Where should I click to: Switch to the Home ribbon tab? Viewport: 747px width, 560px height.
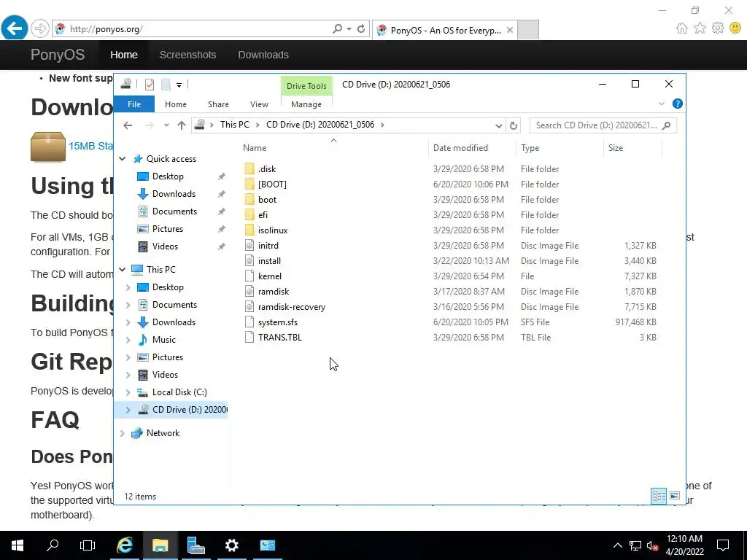coord(176,104)
